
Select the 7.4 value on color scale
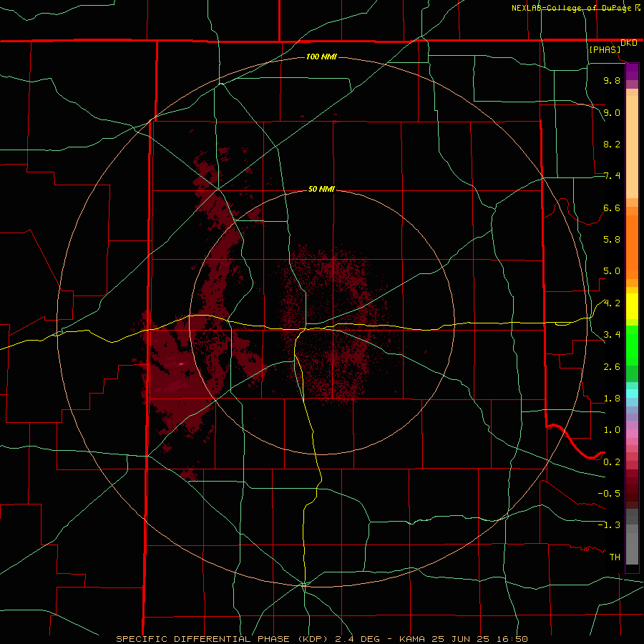tap(612, 176)
